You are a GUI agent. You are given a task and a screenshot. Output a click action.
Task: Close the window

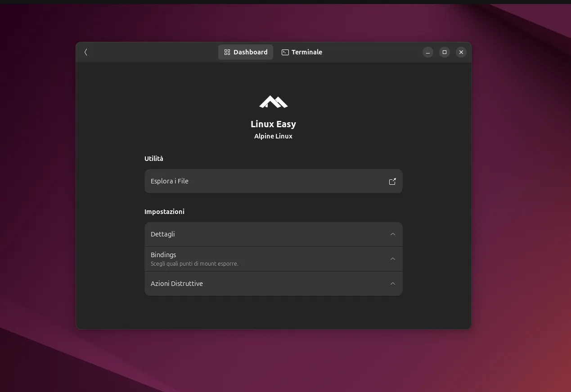coord(461,52)
